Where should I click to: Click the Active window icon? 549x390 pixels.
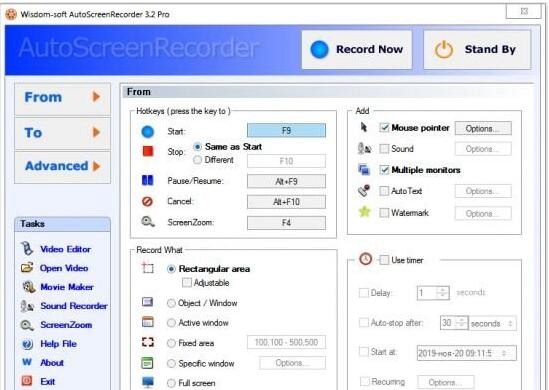point(147,321)
